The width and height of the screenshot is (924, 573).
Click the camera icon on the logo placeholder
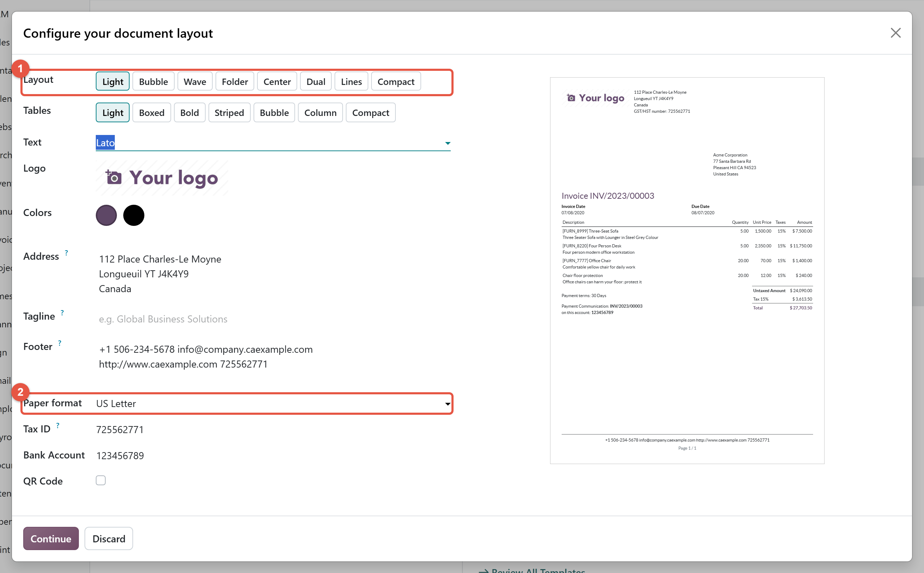pyautogui.click(x=114, y=177)
